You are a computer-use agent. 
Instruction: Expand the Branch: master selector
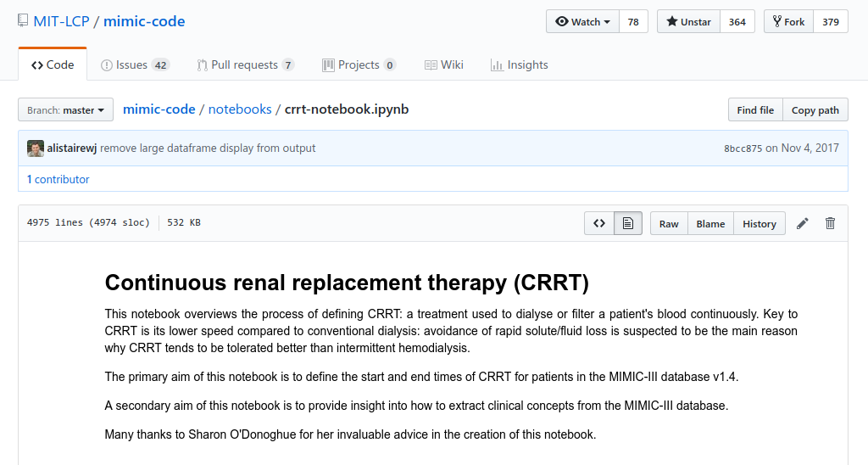coord(65,110)
